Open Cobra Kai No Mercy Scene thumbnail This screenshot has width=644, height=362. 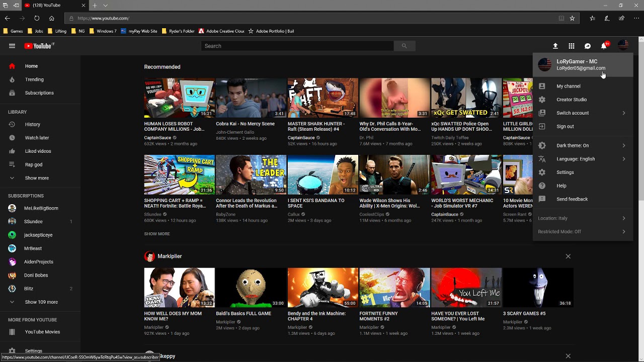(x=251, y=98)
